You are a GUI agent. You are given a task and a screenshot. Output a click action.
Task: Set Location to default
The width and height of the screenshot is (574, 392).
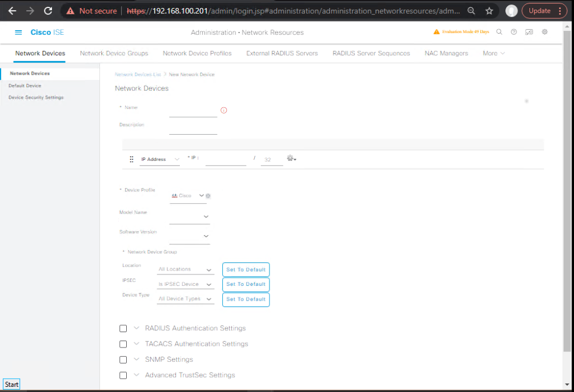pyautogui.click(x=246, y=269)
